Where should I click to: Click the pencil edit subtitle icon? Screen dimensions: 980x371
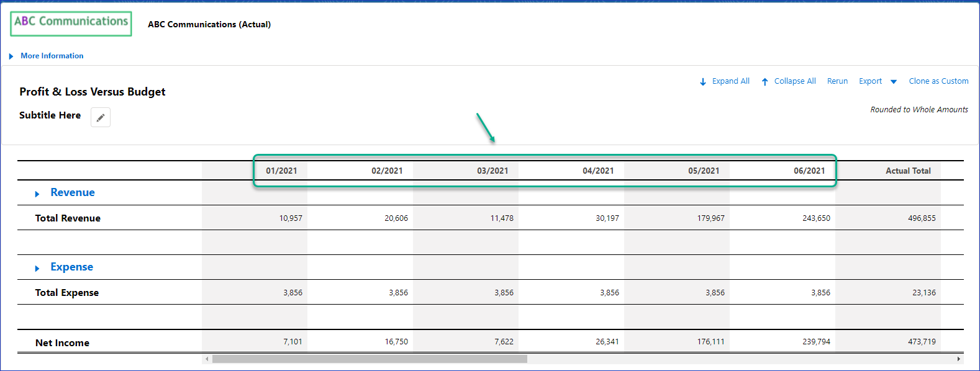click(x=101, y=117)
